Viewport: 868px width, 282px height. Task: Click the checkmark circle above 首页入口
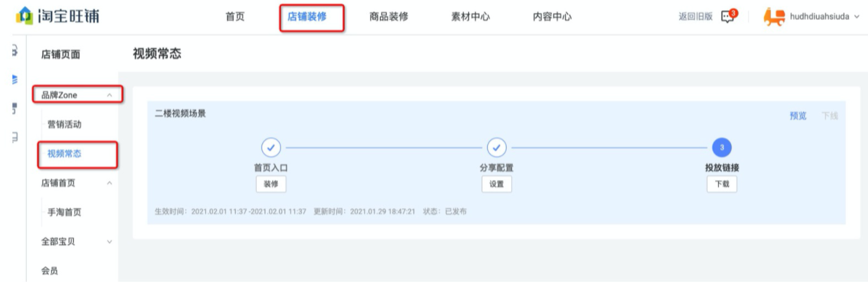[271, 148]
